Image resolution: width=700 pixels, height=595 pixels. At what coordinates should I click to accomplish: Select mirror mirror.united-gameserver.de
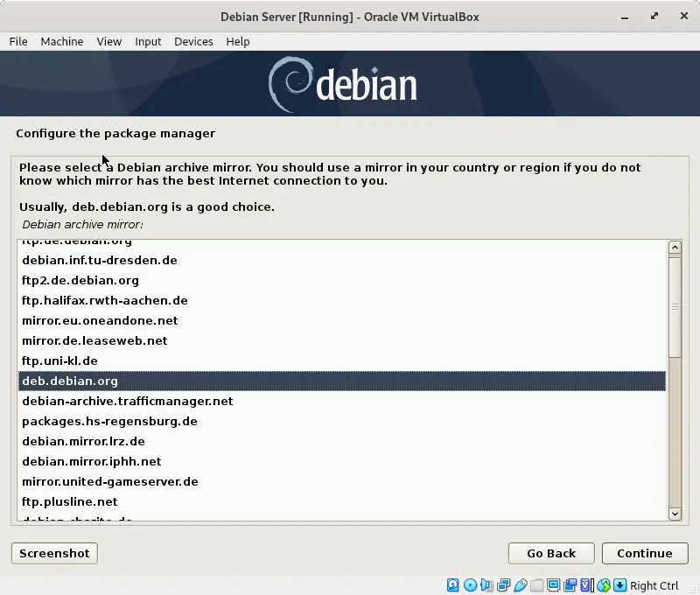[x=342, y=481]
